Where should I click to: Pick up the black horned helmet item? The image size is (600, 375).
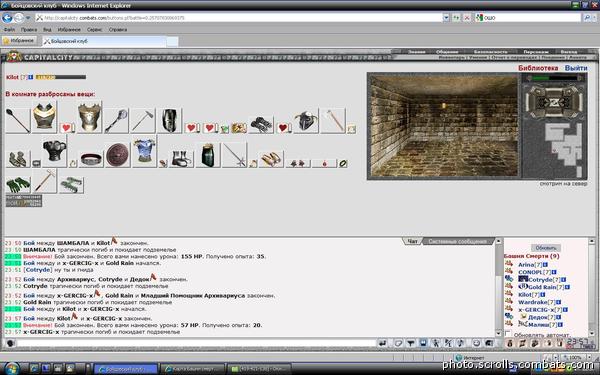(306, 121)
